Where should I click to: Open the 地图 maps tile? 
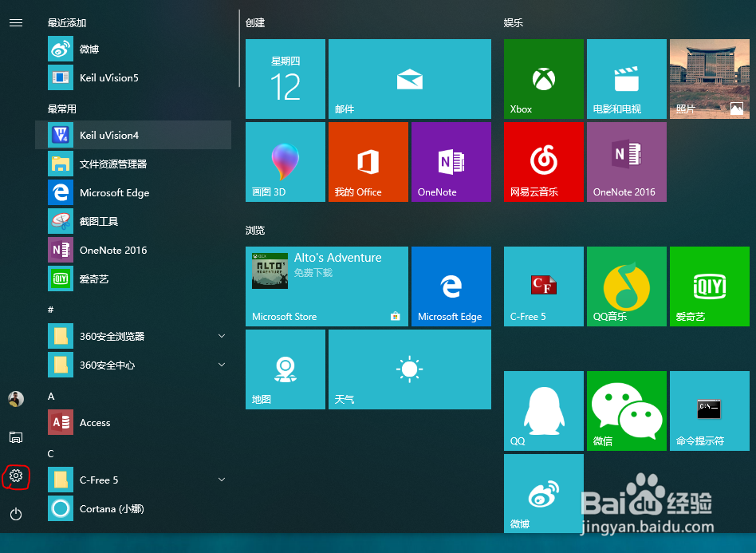tap(285, 369)
